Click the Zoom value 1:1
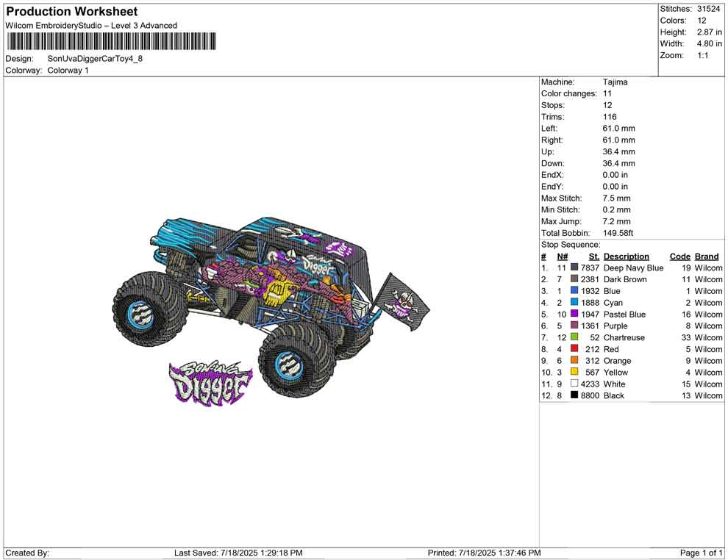Image resolution: width=728 pixels, height=560 pixels. pyautogui.click(x=702, y=55)
